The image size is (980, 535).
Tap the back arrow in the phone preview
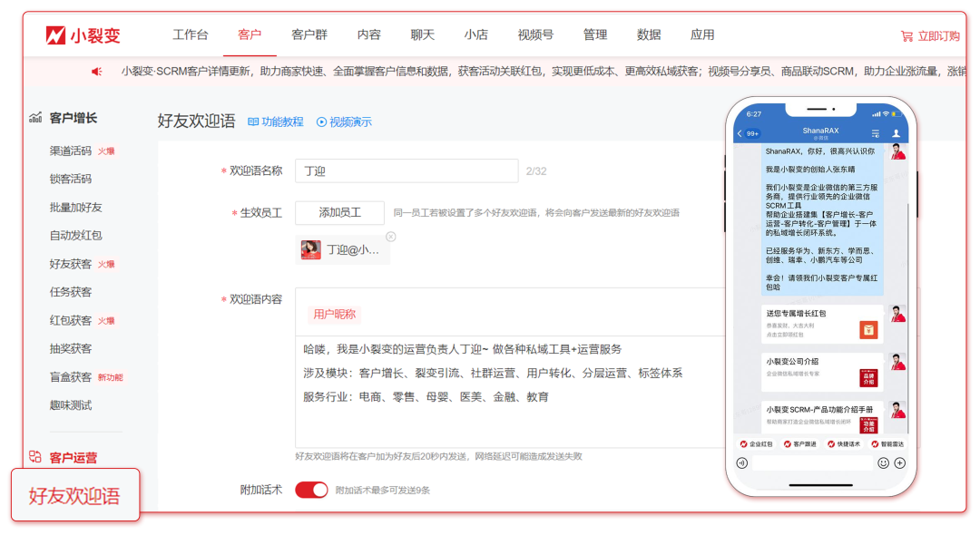(740, 133)
